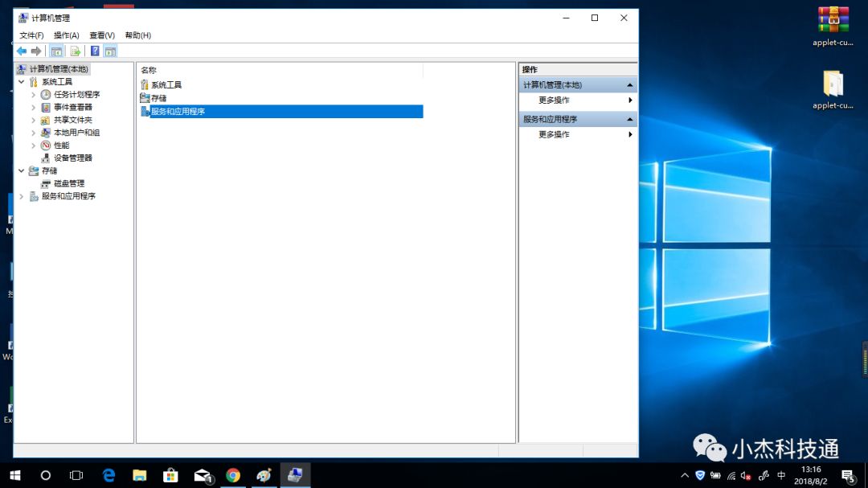Switch input method via 中 indicator
Image resolution: width=868 pixels, height=488 pixels.
pyautogui.click(x=781, y=475)
